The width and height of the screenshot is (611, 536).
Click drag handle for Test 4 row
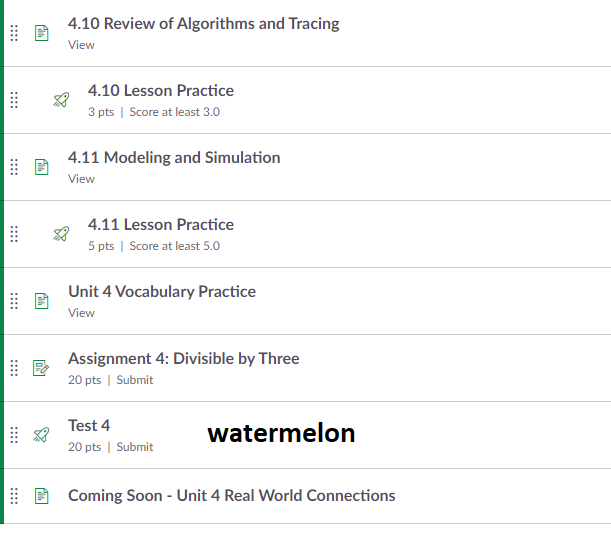[x=14, y=435]
